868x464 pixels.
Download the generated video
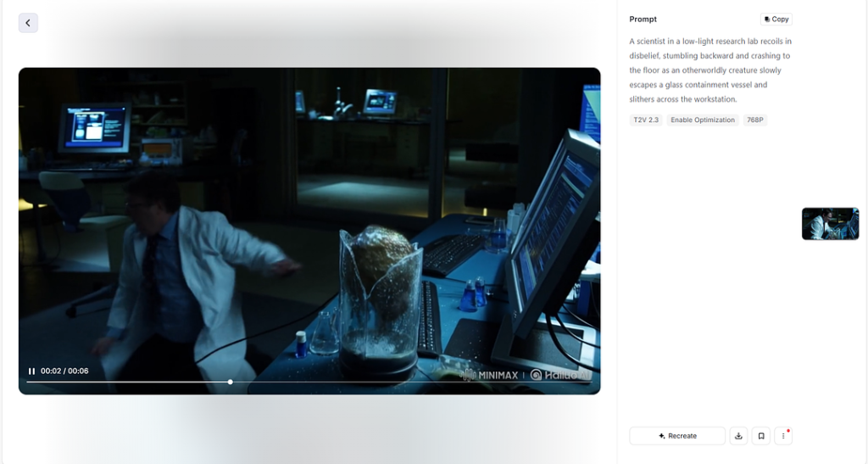click(738, 436)
